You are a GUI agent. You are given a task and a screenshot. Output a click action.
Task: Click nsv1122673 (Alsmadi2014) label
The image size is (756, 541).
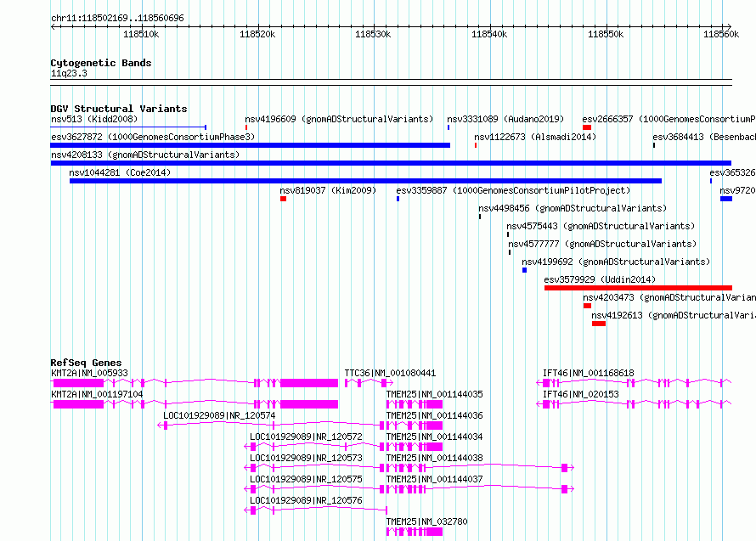click(535, 137)
